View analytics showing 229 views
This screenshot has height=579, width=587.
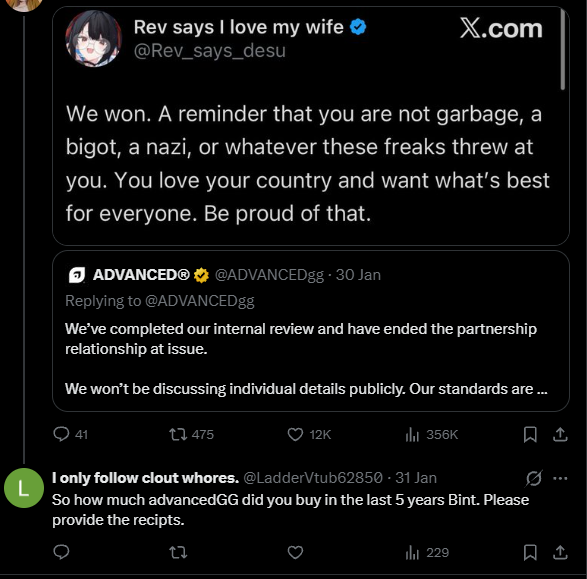427,552
